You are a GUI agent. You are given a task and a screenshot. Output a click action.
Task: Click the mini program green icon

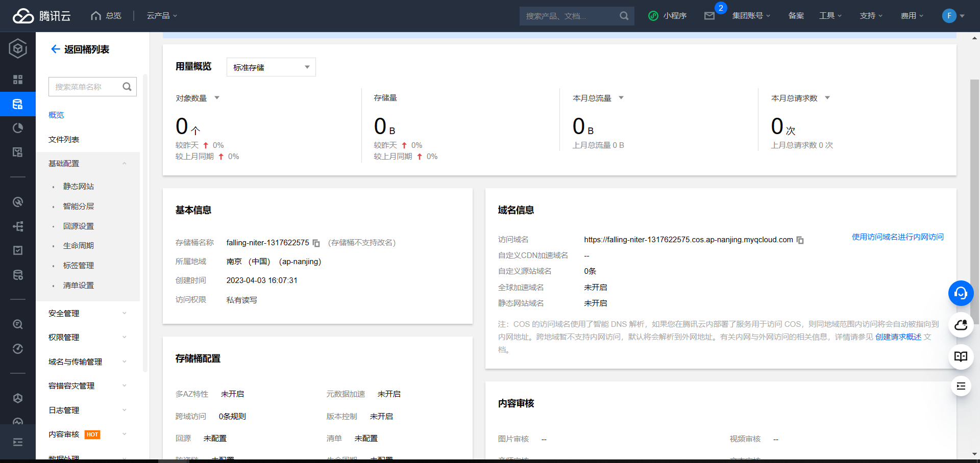(x=653, y=16)
